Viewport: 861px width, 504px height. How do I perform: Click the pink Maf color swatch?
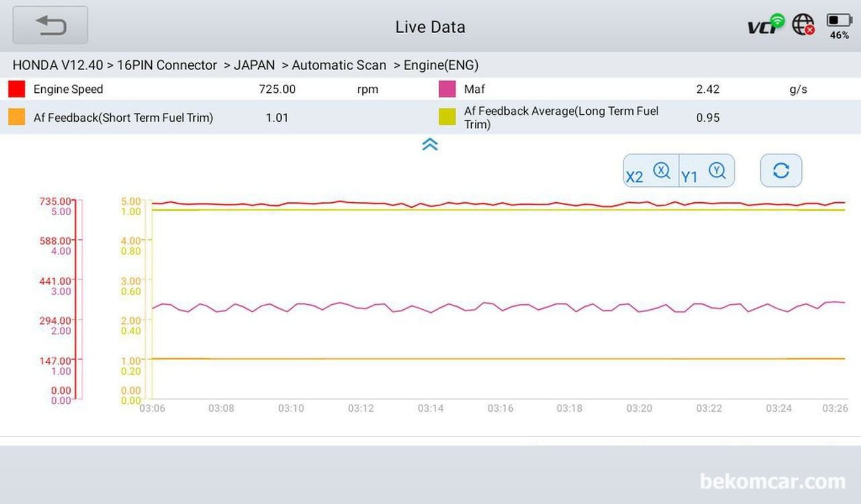pyautogui.click(x=447, y=89)
